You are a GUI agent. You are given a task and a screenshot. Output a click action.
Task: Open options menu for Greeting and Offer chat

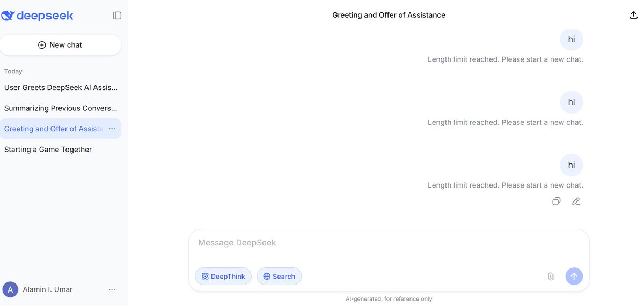[x=112, y=129]
